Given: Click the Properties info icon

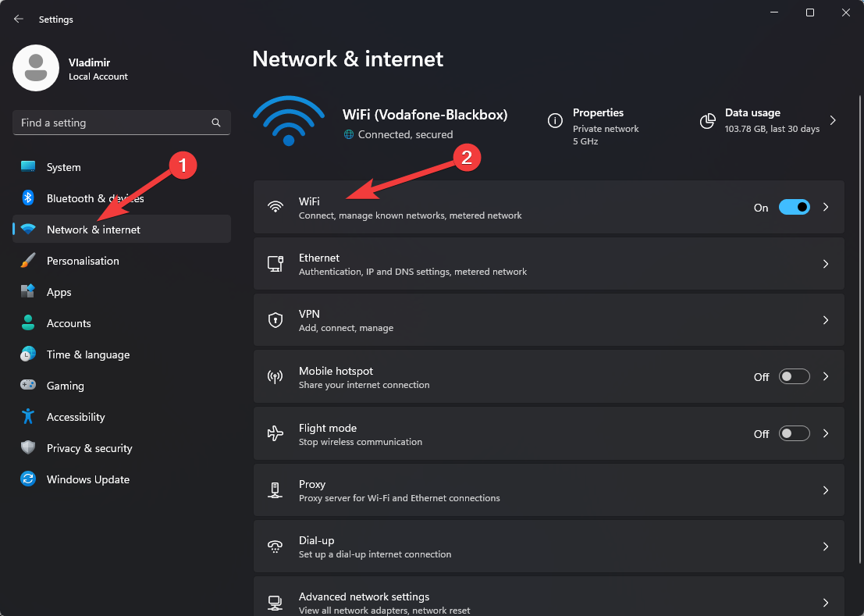Looking at the screenshot, I should 555,121.
